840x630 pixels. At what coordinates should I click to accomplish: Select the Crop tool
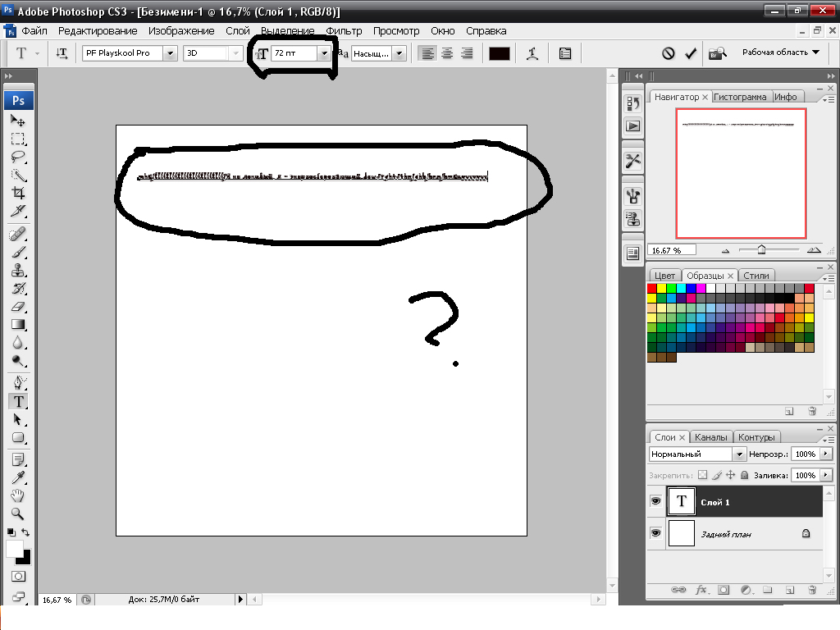[x=17, y=193]
